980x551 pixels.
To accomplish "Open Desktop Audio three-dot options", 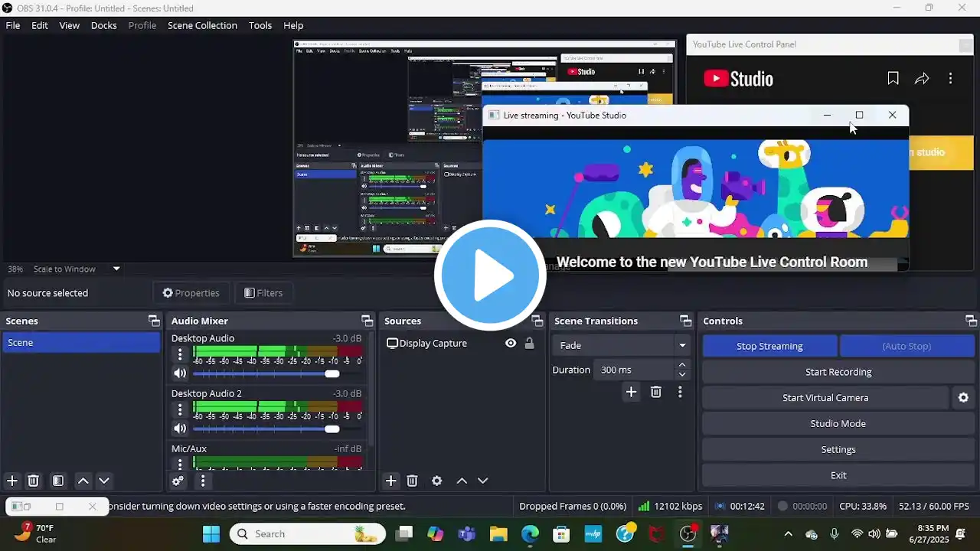I will (x=180, y=354).
